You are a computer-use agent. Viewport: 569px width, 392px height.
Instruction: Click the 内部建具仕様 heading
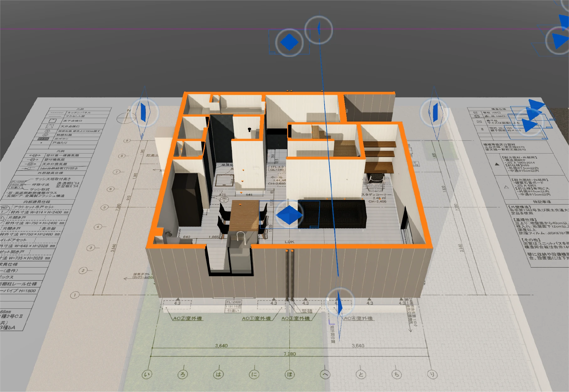tap(37, 202)
